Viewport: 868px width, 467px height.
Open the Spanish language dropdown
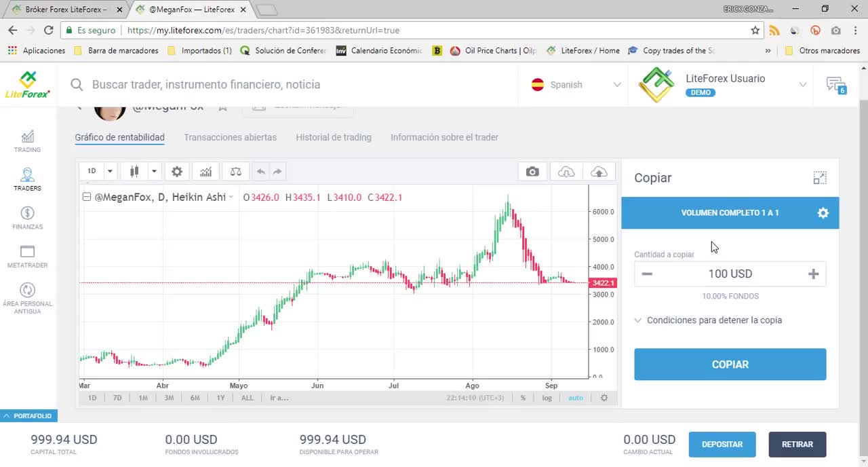617,85
